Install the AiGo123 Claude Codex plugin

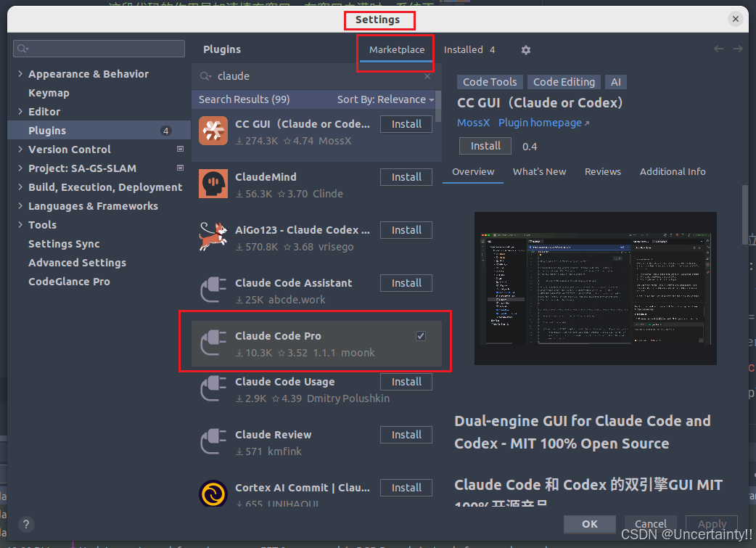pos(406,230)
